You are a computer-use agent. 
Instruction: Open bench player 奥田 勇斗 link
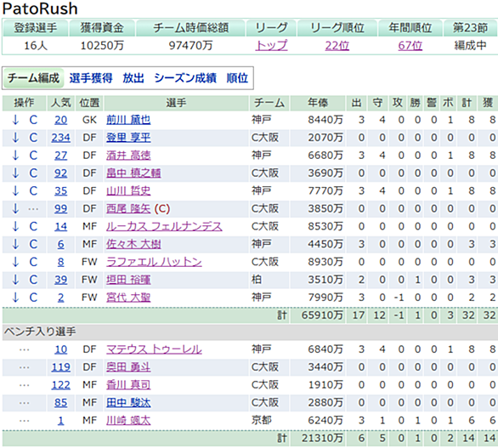pos(128,367)
